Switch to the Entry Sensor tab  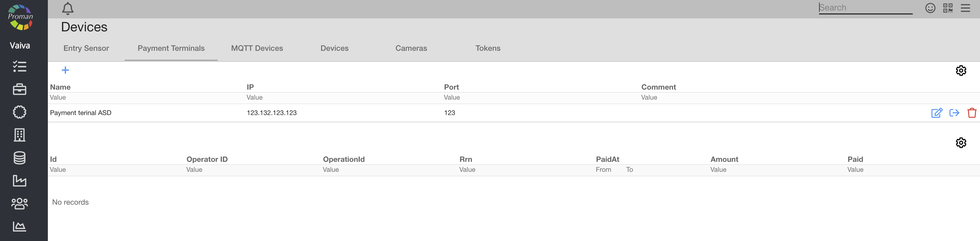(86, 48)
